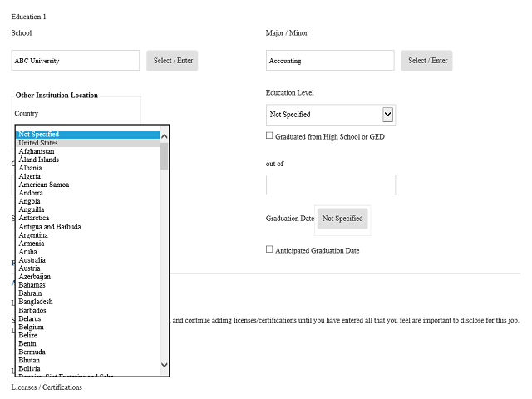
Task: Choose Belize from the country list
Action: click(x=88, y=335)
